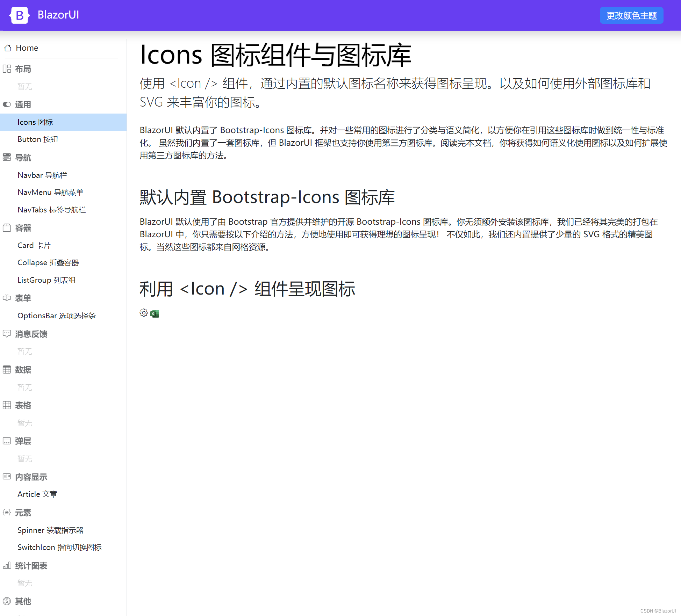Expand the 元素 elements category
This screenshot has width=681, height=616.
7,512
